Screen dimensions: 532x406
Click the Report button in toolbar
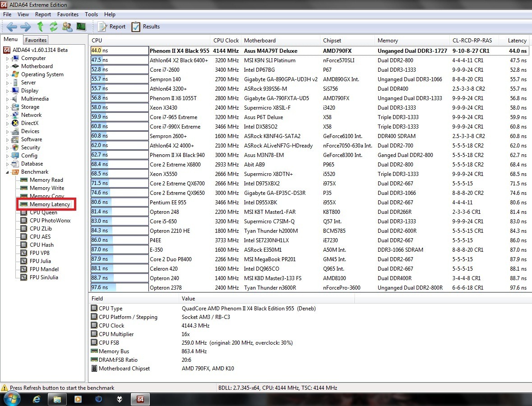point(111,27)
